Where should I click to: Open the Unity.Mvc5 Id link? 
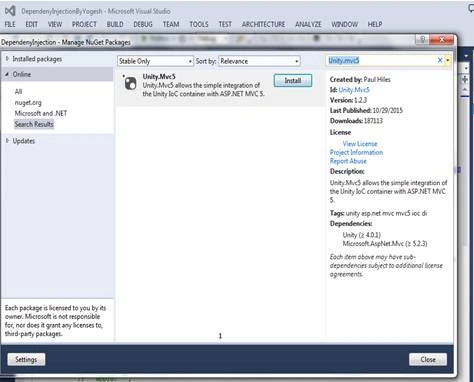point(354,90)
